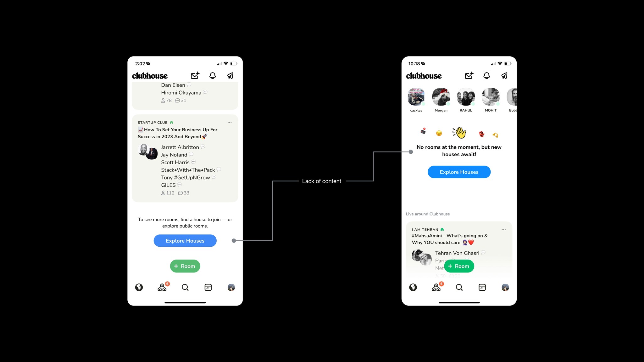Tap the RAHUL story avatar circle
This screenshot has height=362, width=644.
(465, 96)
